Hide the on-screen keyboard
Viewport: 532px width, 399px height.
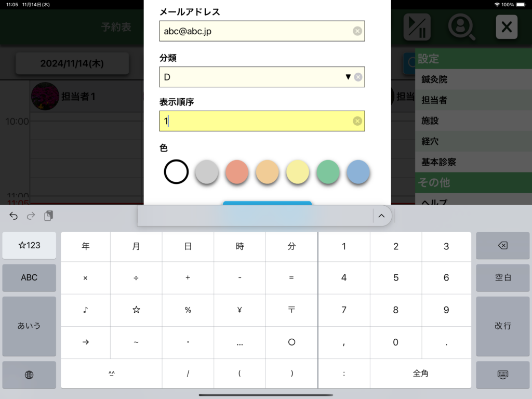pos(502,375)
